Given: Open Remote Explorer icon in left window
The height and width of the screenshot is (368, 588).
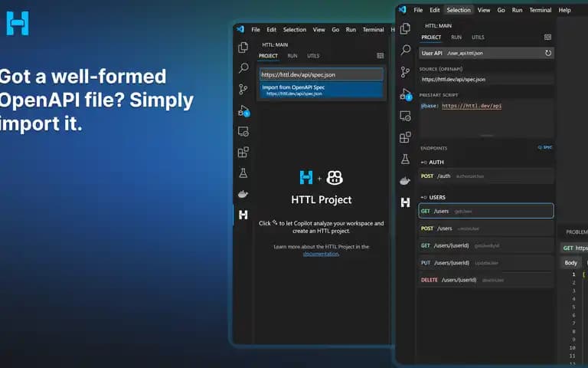Looking at the screenshot, I should pos(243,131).
